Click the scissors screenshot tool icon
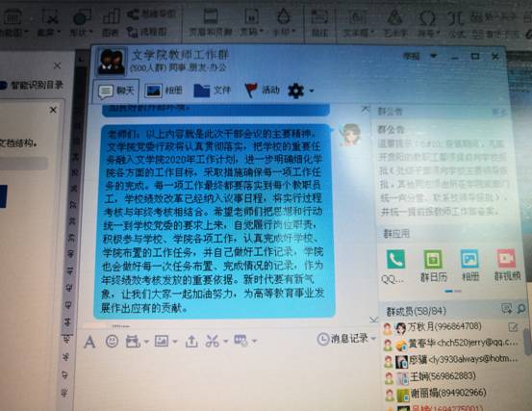Viewport: 532px width, 411px height. pyautogui.click(x=213, y=341)
